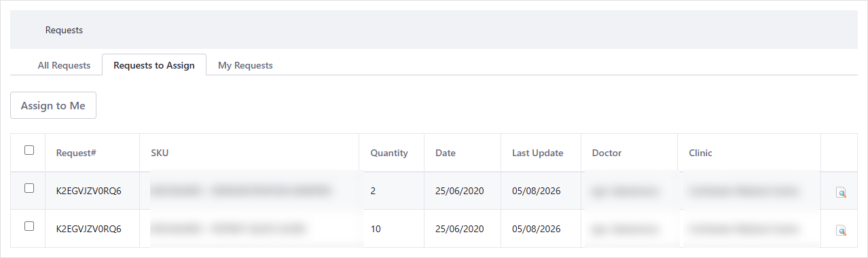The height and width of the screenshot is (258, 868).
Task: Select the Requests to Assign tab
Action: [154, 65]
